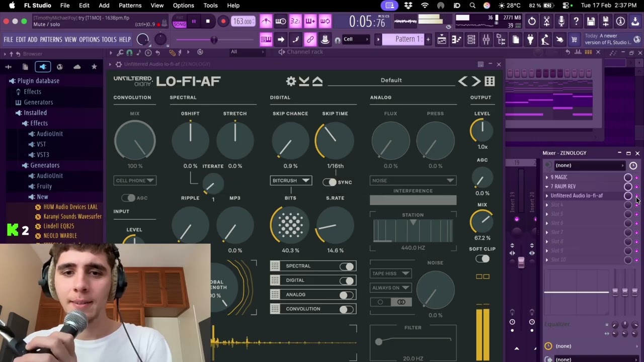Screen dimensions: 644x362
Task: Open the plugin picker plug icon
Action: (x=530, y=40)
